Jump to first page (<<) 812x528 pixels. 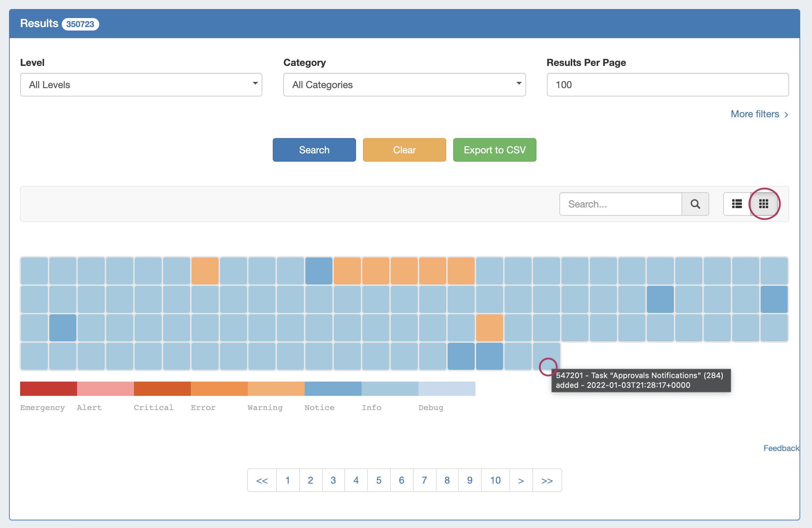click(x=262, y=480)
